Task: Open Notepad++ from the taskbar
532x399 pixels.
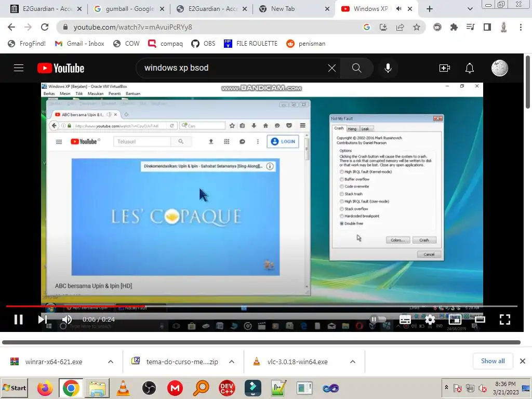Action: [279, 388]
